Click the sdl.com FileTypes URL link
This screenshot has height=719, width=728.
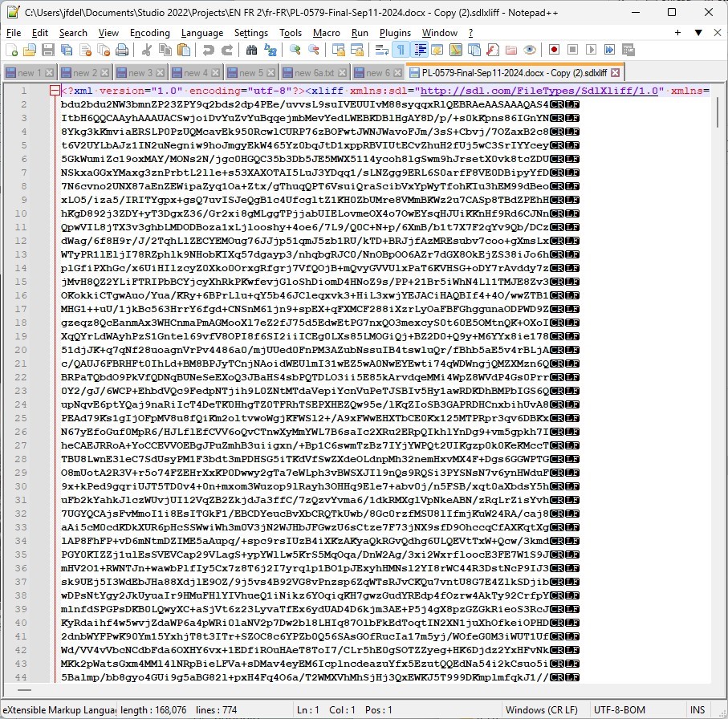coord(539,91)
